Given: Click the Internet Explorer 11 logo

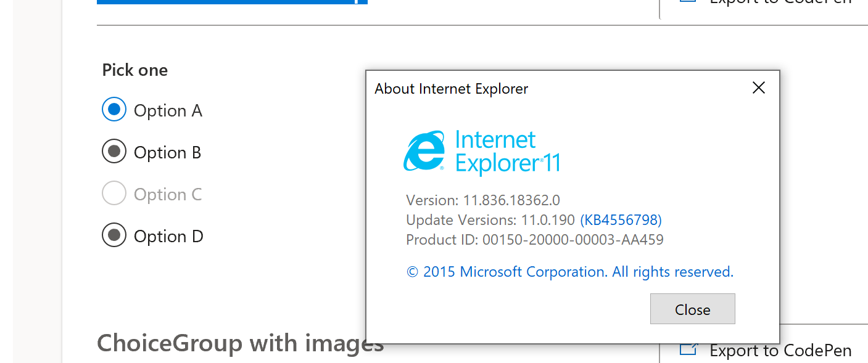Looking at the screenshot, I should click(x=482, y=151).
